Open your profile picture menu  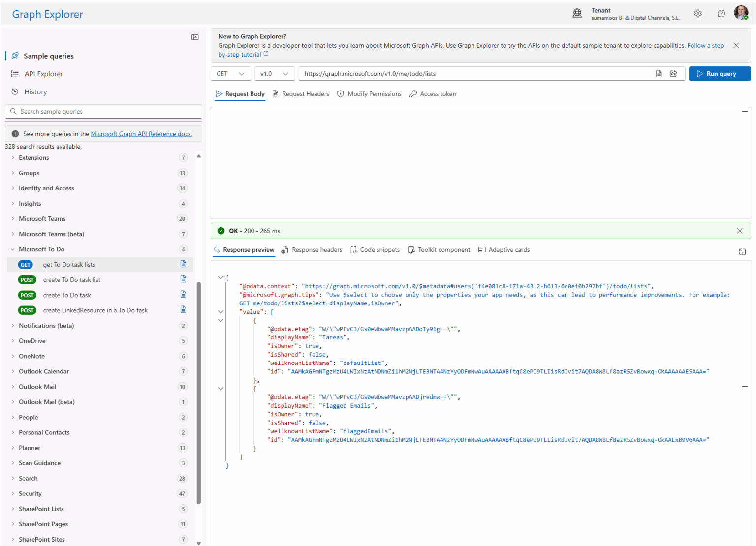[x=741, y=13]
